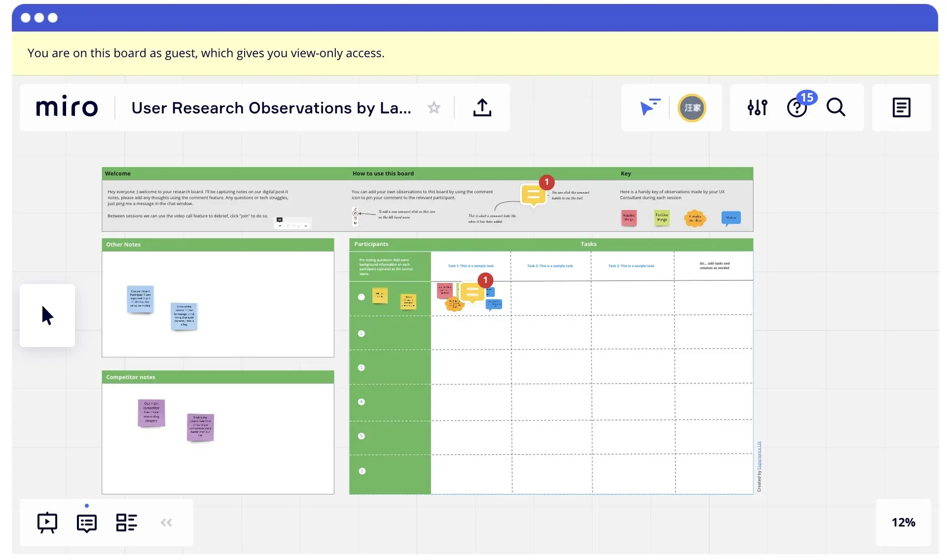Select the Other Notes frame title
The width and height of the screenshot is (947, 560).
(x=123, y=245)
